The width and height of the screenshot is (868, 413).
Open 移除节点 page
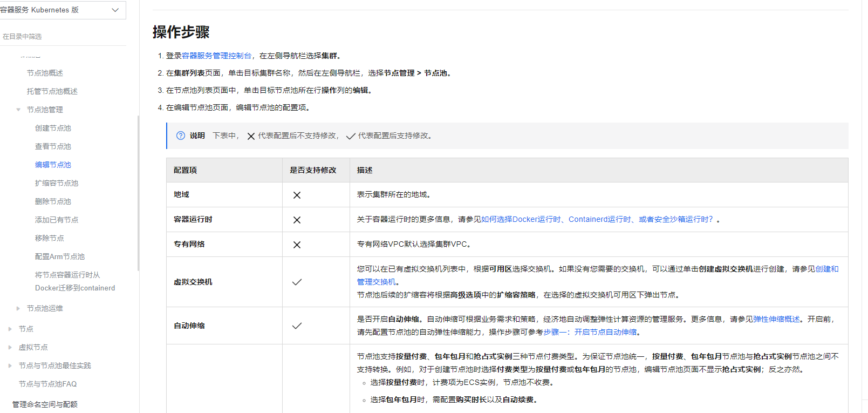tap(49, 238)
